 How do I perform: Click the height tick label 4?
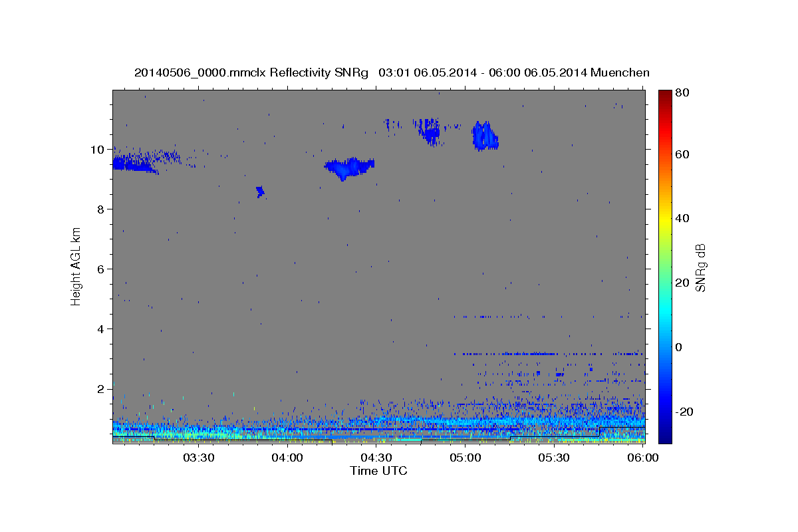tap(102, 329)
